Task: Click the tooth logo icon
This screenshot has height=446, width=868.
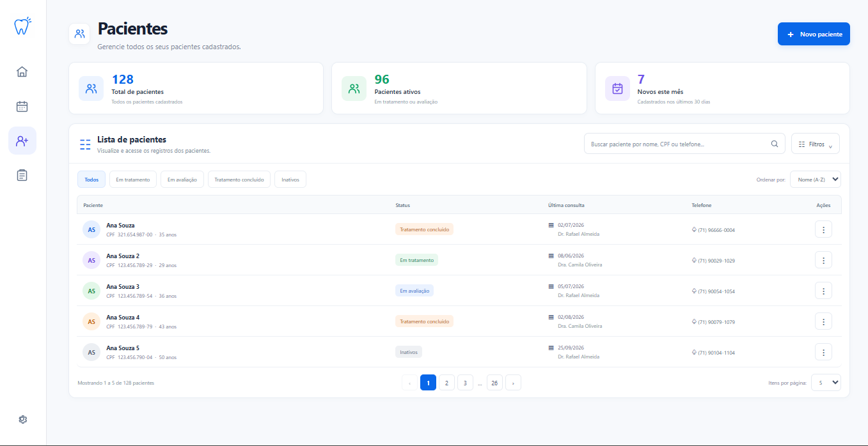Action: pyautogui.click(x=22, y=26)
